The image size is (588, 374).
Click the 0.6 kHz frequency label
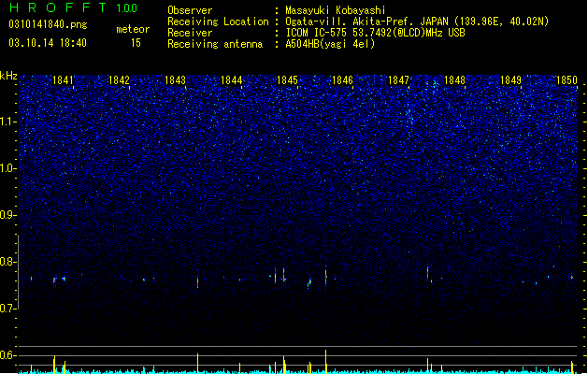click(8, 355)
